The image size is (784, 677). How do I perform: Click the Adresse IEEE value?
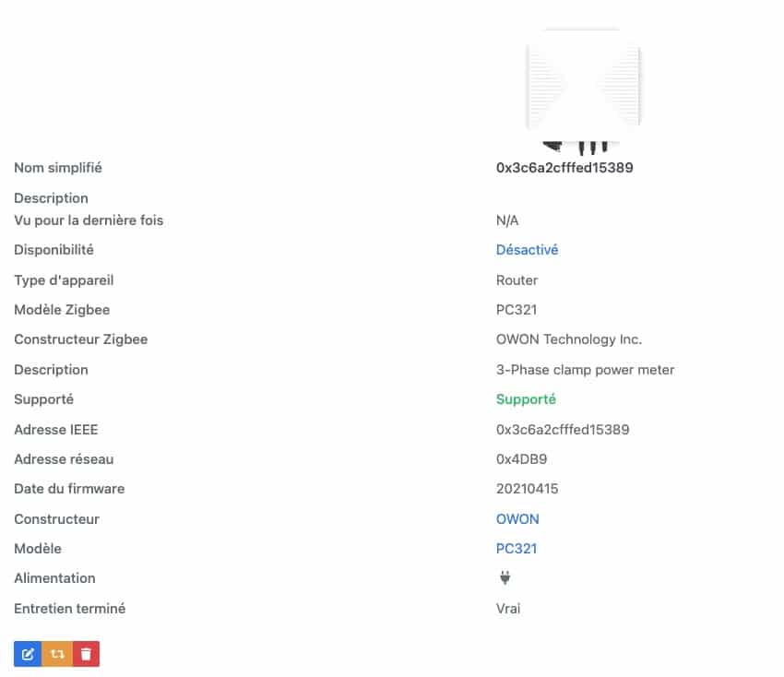563,430
